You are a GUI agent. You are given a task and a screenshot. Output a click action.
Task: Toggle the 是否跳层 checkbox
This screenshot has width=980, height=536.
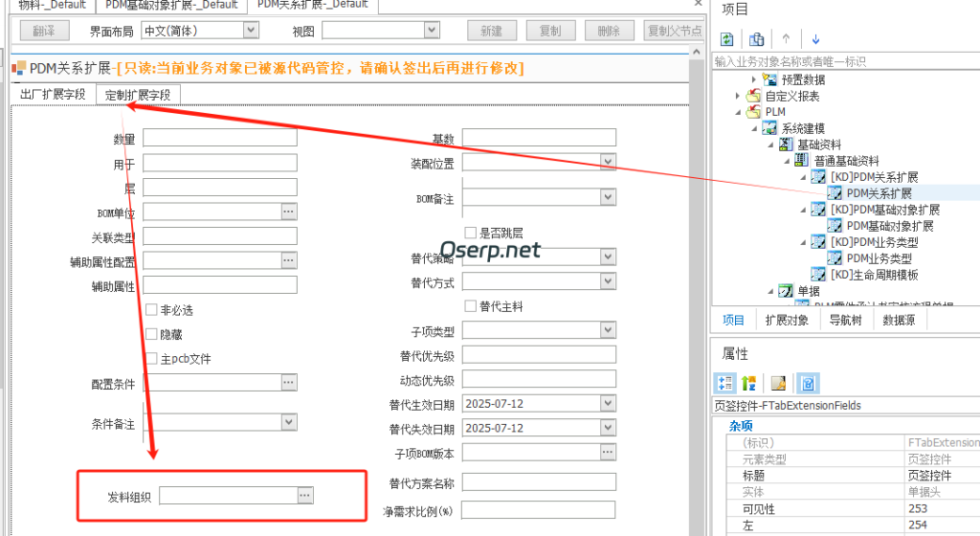[x=471, y=233]
